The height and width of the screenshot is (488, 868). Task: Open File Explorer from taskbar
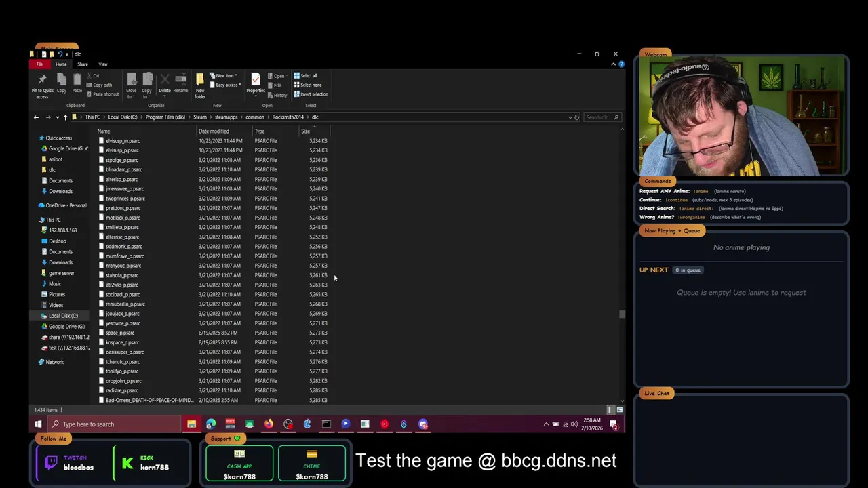coord(191,424)
